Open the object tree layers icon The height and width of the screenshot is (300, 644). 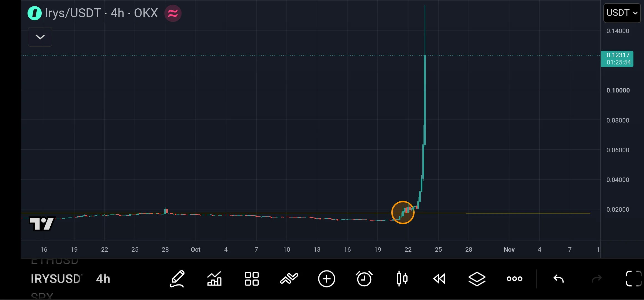click(x=477, y=279)
